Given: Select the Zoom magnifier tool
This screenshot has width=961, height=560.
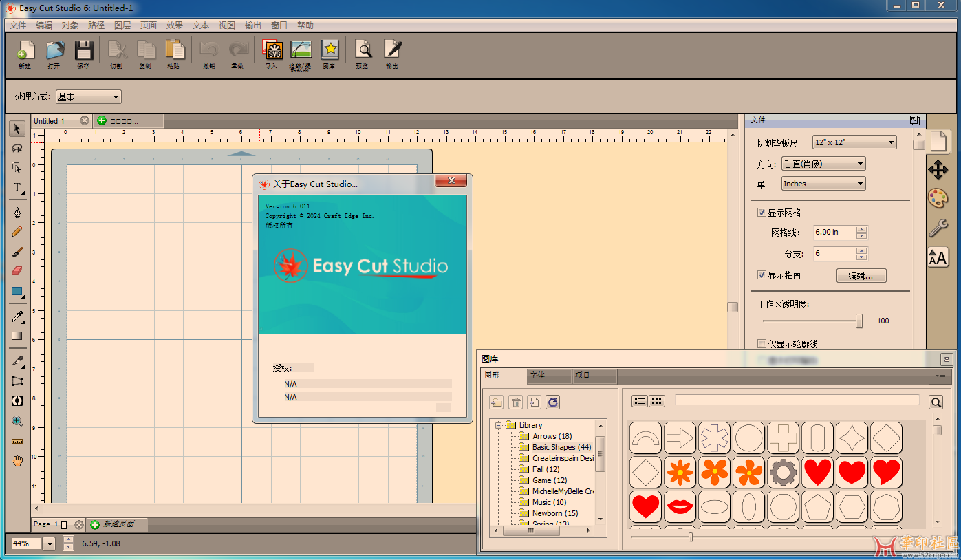Looking at the screenshot, I should [17, 421].
